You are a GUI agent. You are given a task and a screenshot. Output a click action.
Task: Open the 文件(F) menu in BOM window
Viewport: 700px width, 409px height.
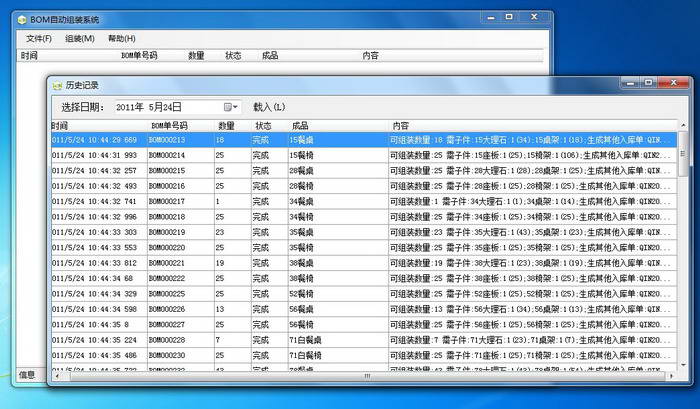39,38
